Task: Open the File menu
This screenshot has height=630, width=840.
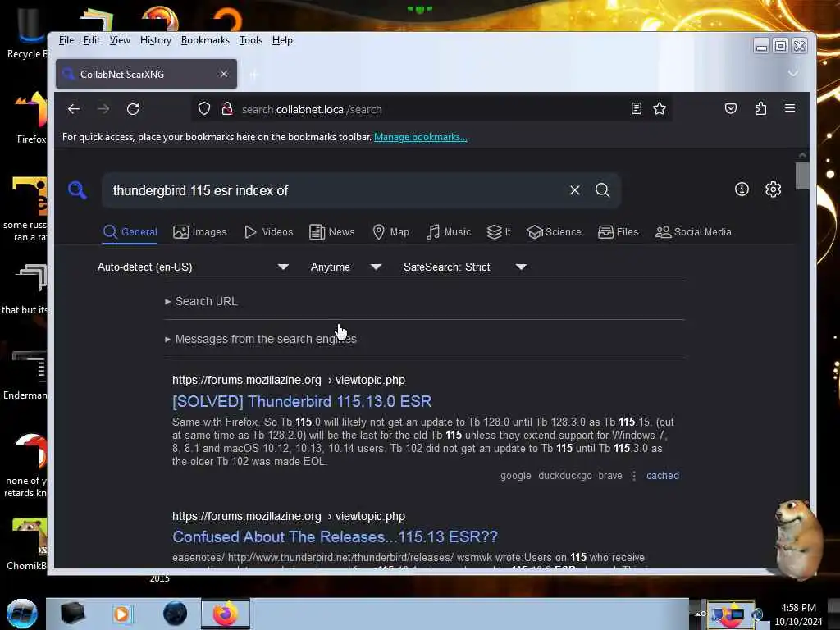Action: [66, 40]
